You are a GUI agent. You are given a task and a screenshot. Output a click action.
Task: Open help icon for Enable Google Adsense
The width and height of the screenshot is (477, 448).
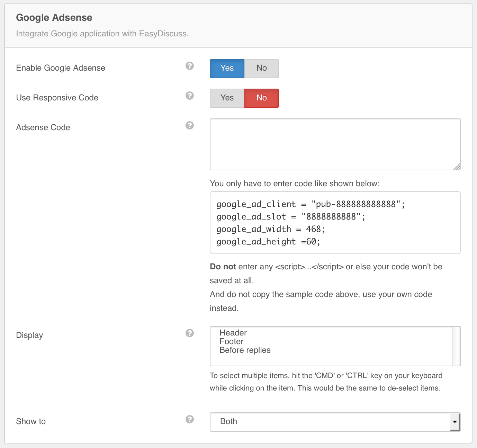(x=190, y=66)
